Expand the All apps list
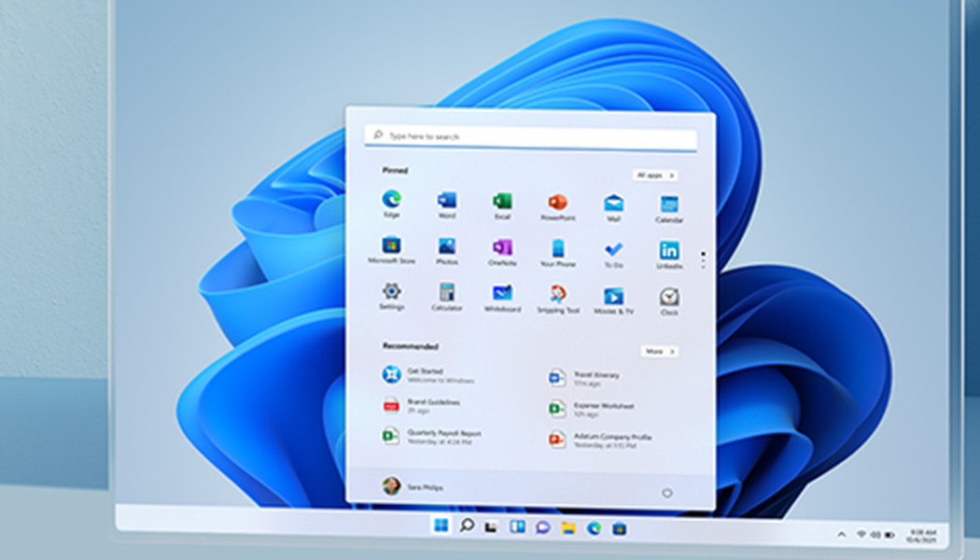This screenshot has width=980, height=560. tap(654, 175)
